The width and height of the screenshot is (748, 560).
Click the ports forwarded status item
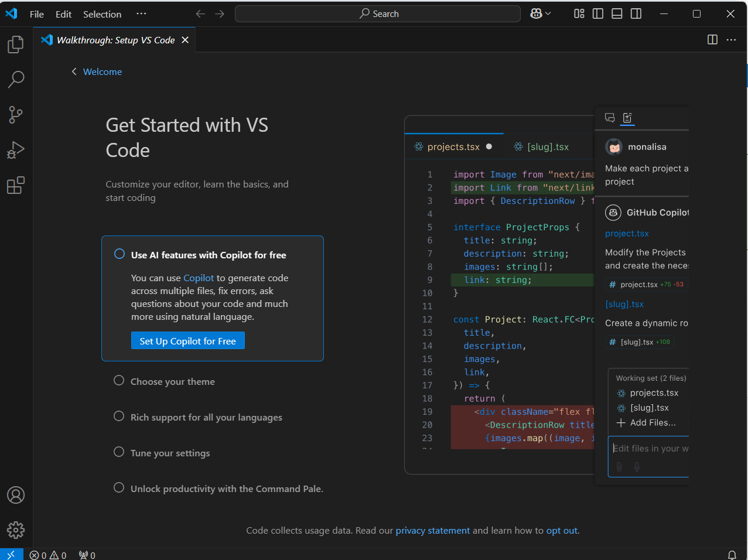(x=87, y=555)
